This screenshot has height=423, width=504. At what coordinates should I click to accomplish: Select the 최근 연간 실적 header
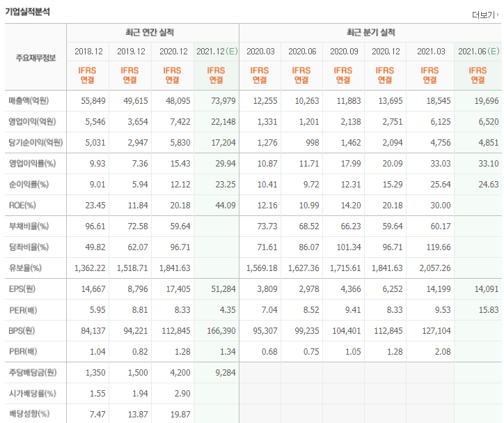tap(152, 33)
